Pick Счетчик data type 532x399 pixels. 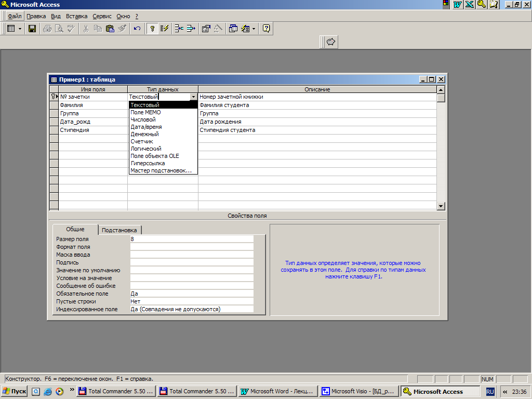163,141
